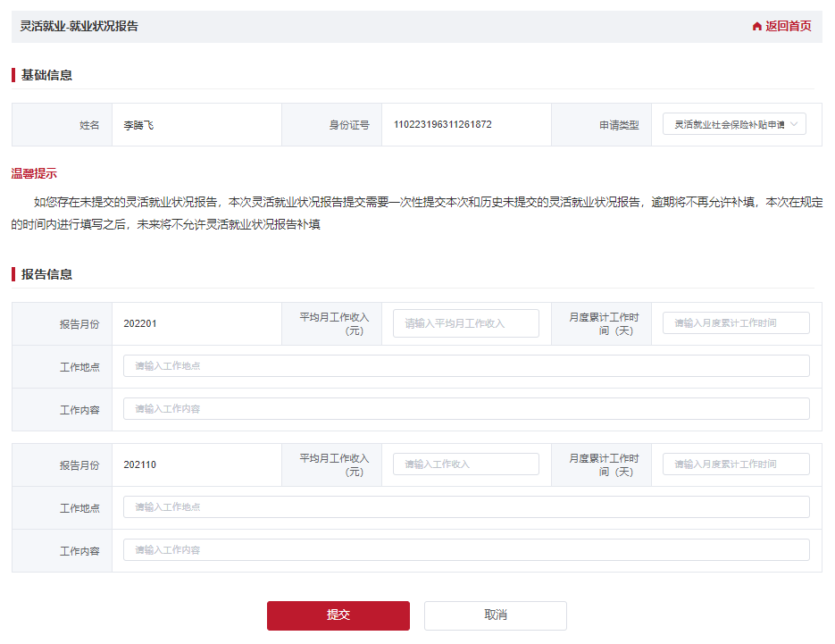Click the name value 李腾飞
The image size is (835, 644).
point(138,125)
